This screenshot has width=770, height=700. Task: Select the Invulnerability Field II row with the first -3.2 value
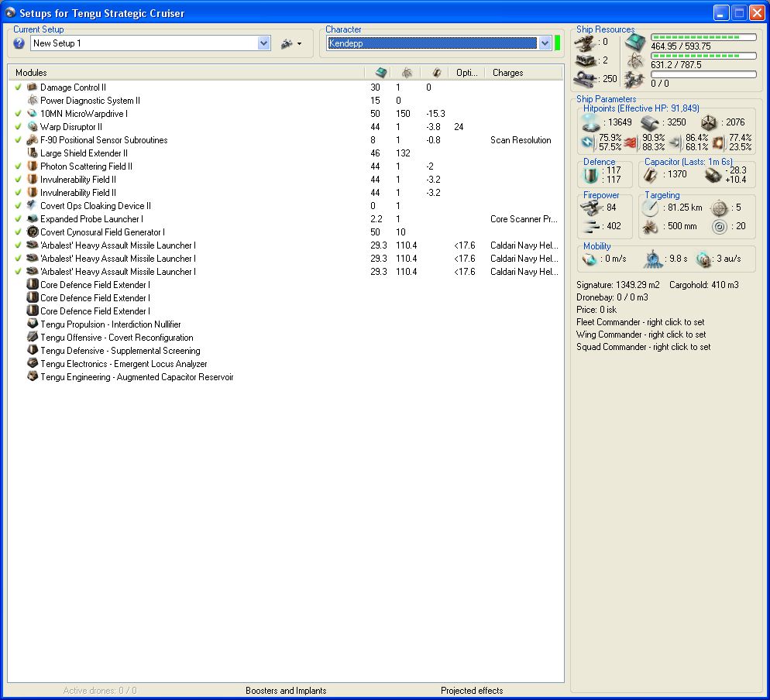tap(285, 179)
